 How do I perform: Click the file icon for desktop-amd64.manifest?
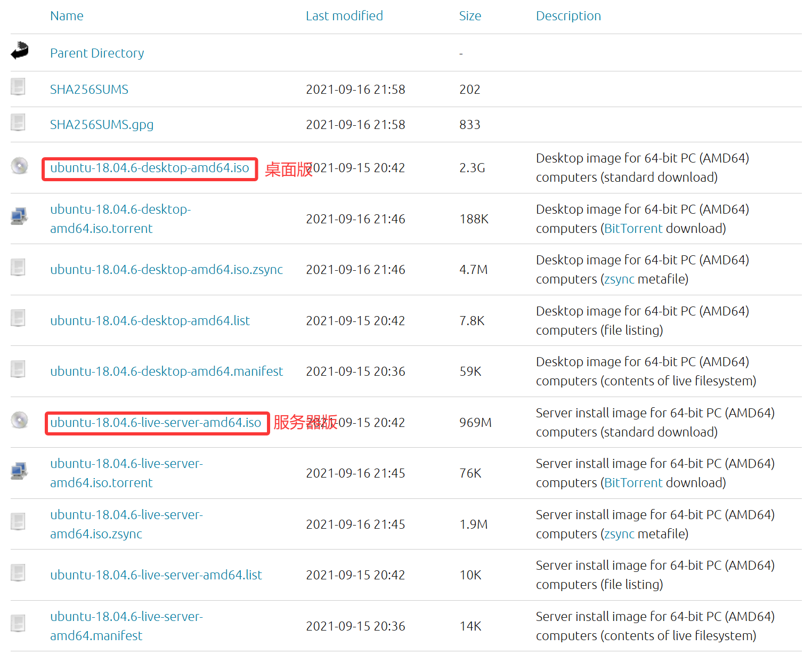click(x=18, y=369)
